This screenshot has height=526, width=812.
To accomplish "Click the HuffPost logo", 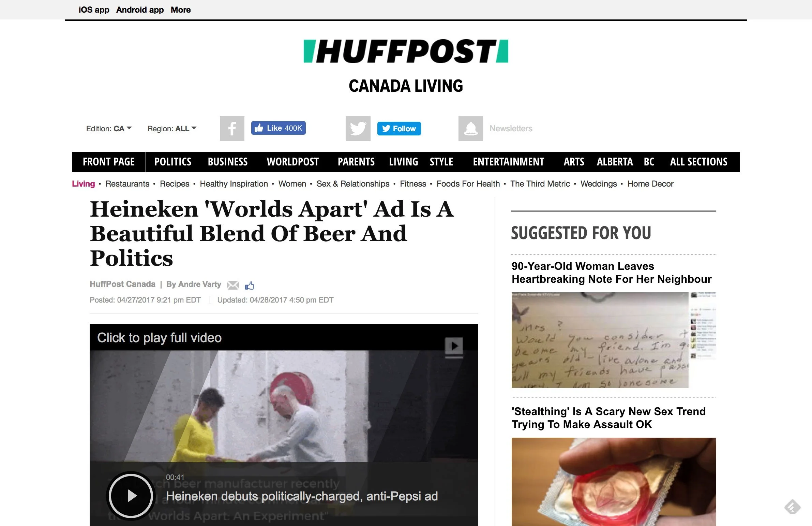I will coord(406,51).
